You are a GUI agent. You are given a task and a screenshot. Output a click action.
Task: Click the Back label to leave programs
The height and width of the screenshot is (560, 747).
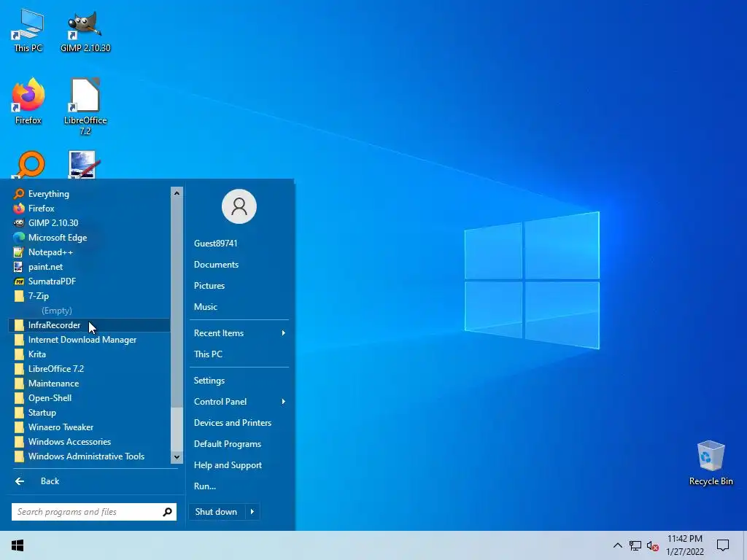(x=50, y=481)
